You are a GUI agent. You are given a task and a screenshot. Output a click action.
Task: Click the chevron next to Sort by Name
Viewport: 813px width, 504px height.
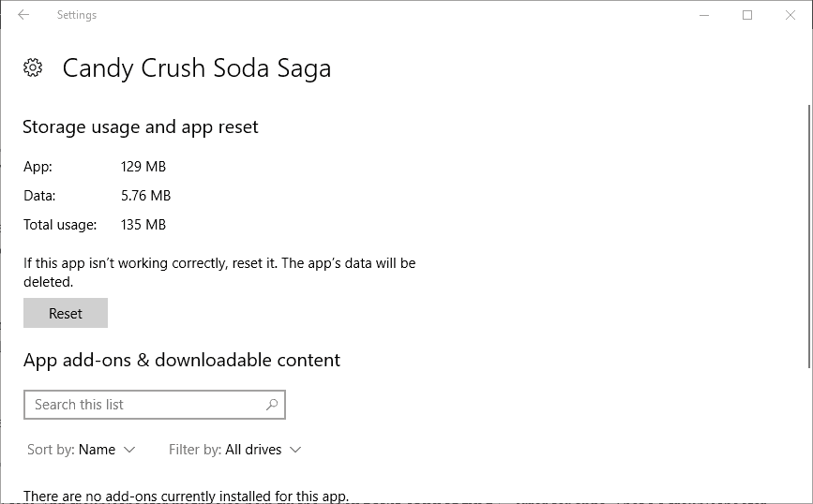point(129,450)
